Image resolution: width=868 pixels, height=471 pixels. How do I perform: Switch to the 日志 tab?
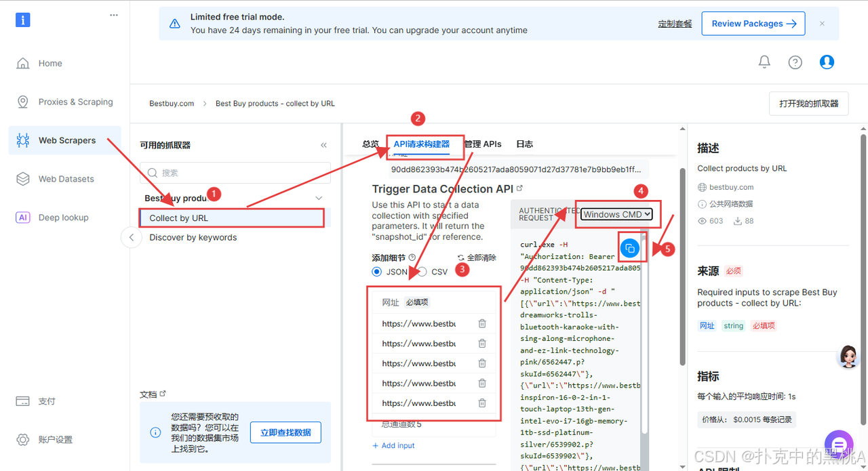(x=524, y=144)
